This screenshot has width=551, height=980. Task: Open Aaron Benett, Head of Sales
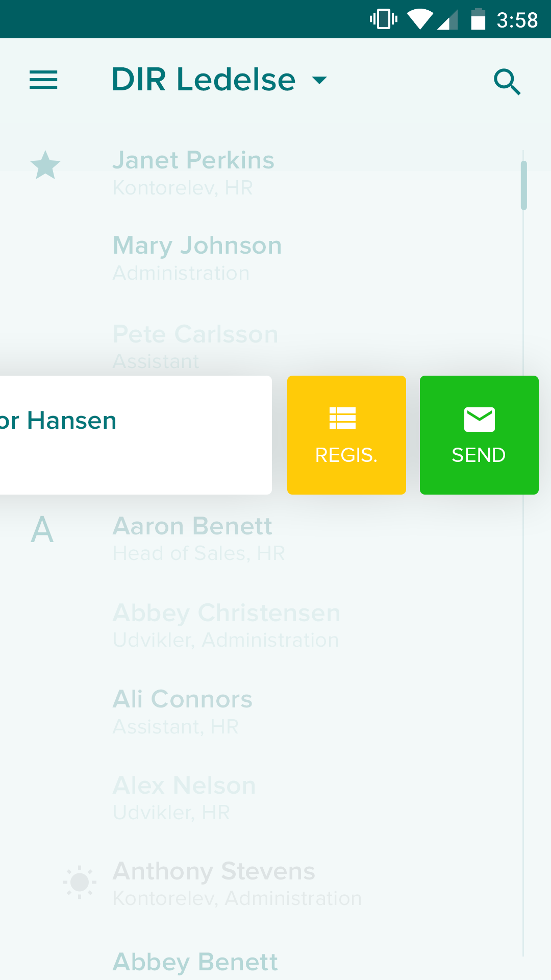[198, 538]
